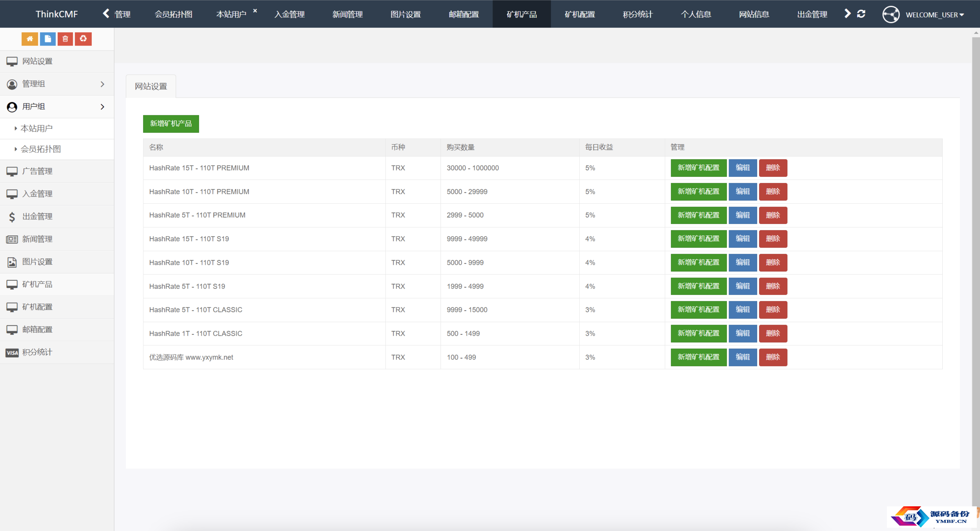
Task: Click the refresh icon in top bar
Action: [x=861, y=14]
